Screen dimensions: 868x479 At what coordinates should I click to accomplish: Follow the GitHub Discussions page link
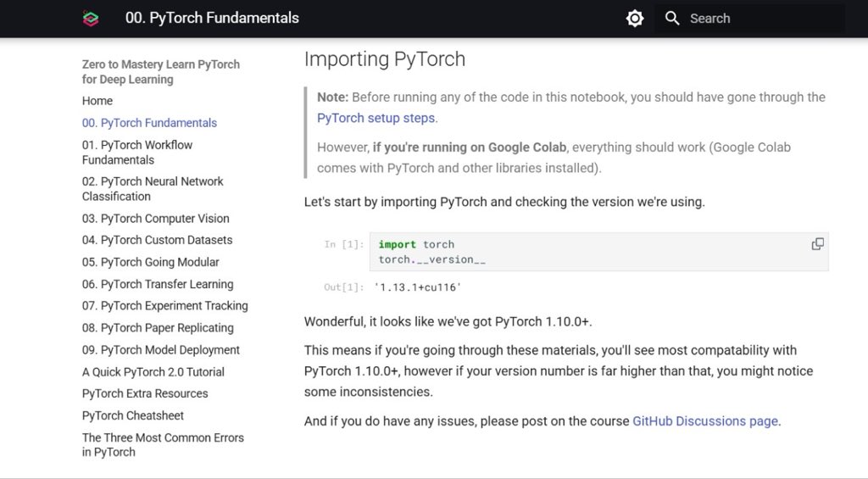click(705, 421)
